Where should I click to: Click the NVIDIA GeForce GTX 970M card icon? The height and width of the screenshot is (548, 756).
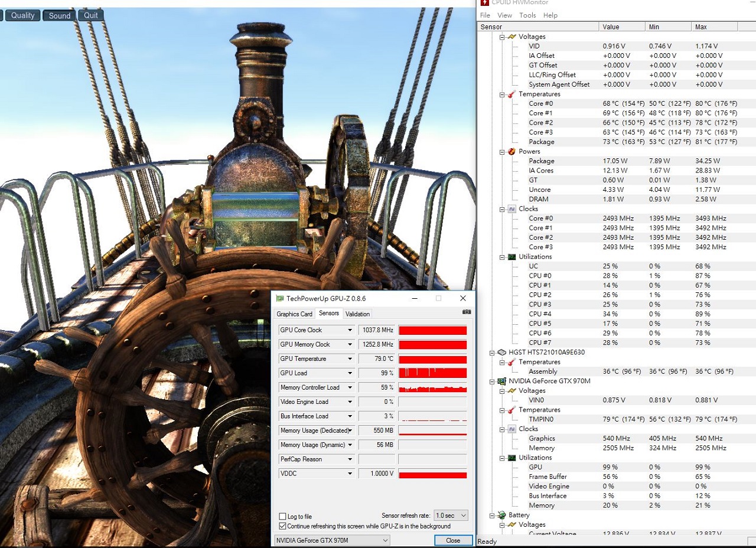click(501, 381)
